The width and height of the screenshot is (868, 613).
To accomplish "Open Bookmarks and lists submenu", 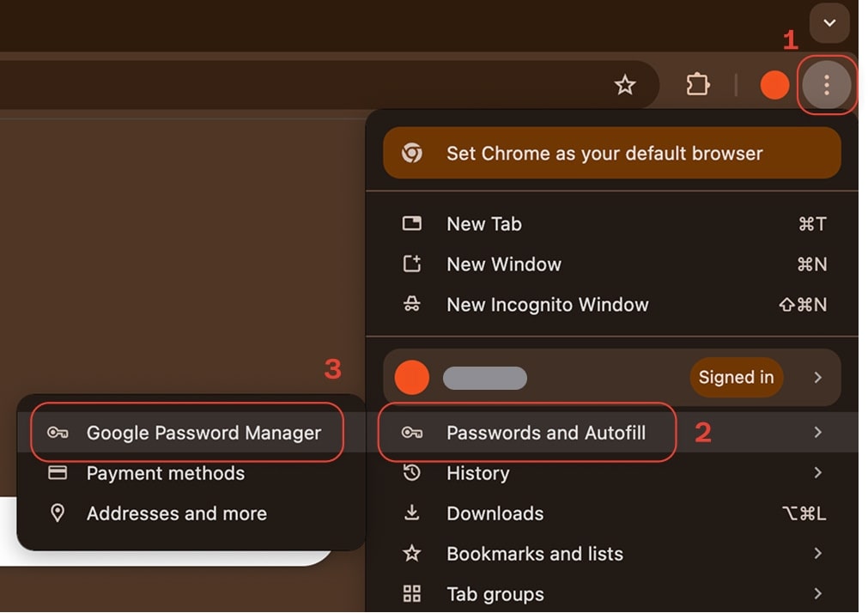I will pos(611,554).
